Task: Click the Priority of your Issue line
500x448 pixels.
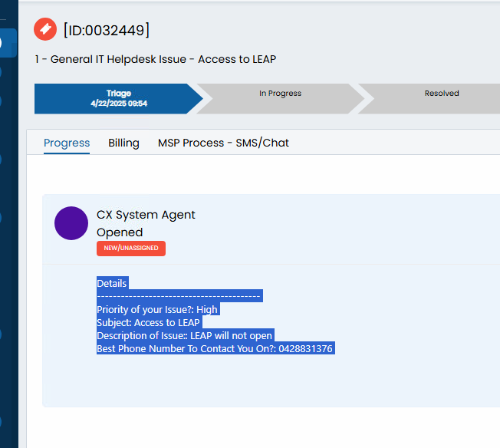Action: point(157,309)
